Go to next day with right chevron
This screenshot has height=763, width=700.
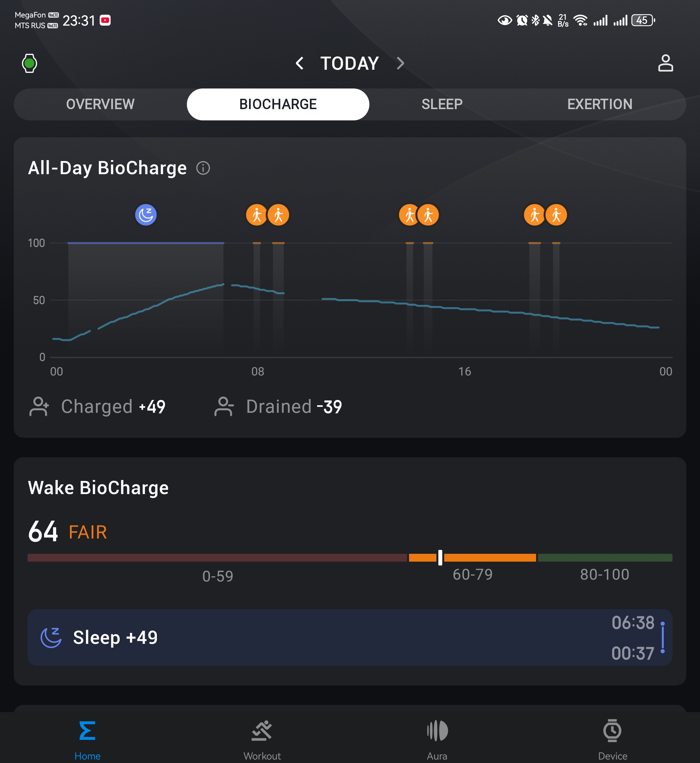pyautogui.click(x=400, y=63)
